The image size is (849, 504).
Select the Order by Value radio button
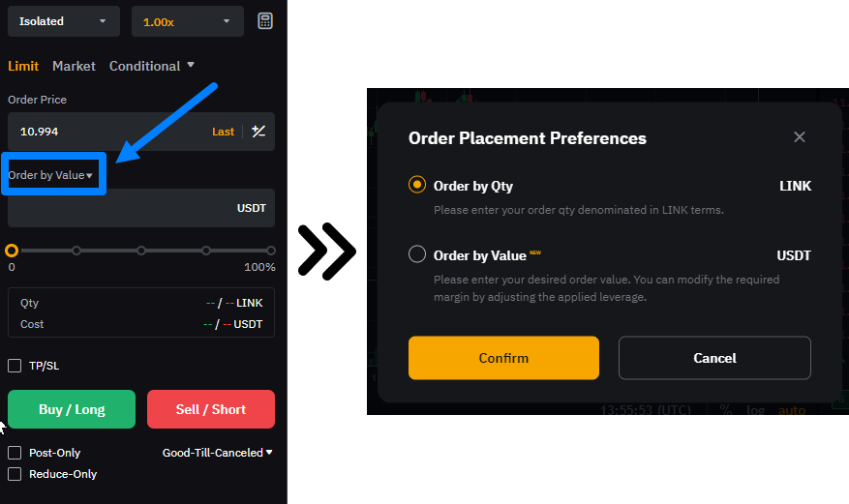(417, 255)
